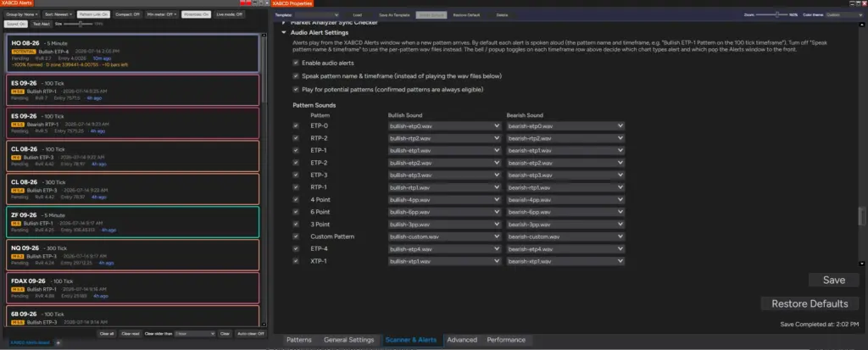868x350 pixels.
Task: Uncheck the ETP-0 pattern sound checkbox
Action: coord(296,125)
